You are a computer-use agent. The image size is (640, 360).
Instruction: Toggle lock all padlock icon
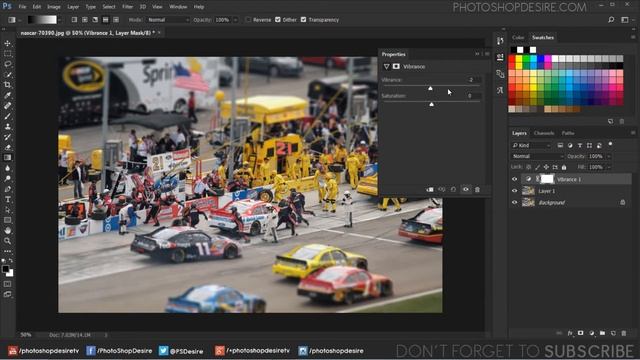(564, 167)
